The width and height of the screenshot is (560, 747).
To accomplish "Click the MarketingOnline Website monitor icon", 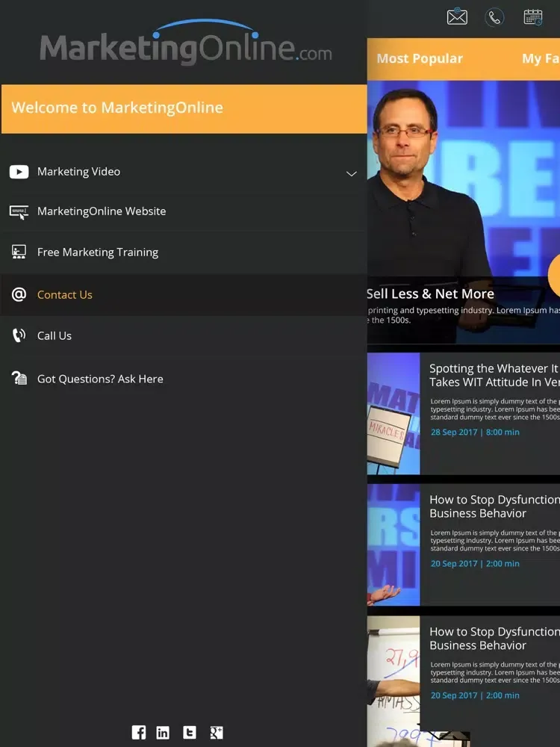I will point(19,212).
